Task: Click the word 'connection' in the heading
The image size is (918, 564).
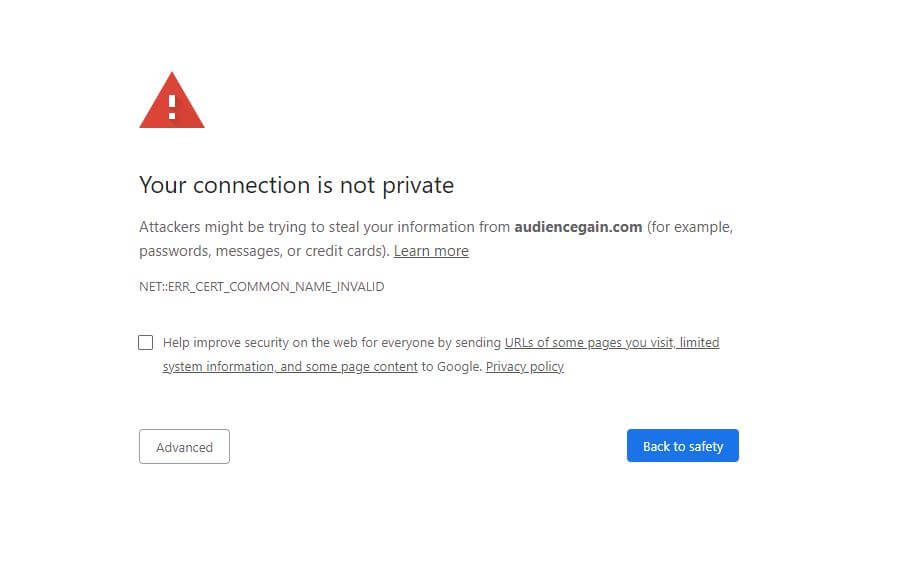Action: (x=252, y=186)
